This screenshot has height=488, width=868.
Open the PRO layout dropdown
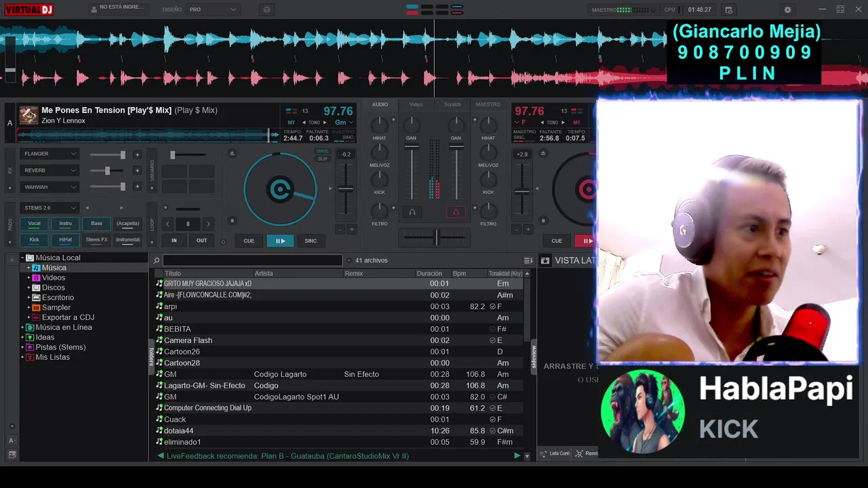[x=214, y=9]
